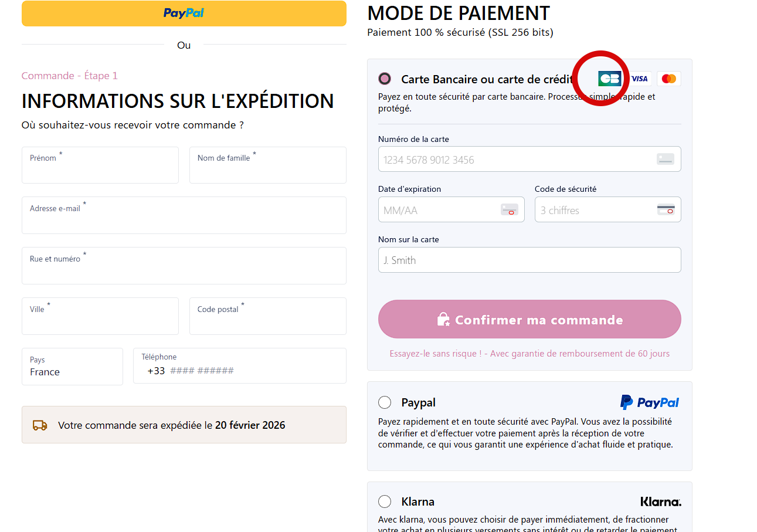Click the PayPal logo in Paypal option

tap(650, 402)
